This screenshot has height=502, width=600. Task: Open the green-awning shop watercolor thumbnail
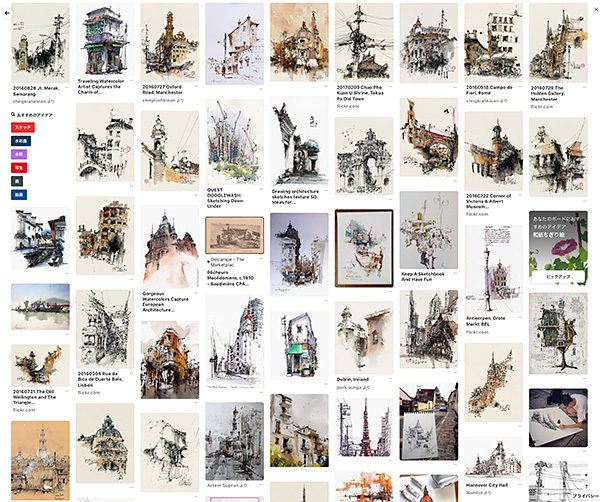click(299, 345)
